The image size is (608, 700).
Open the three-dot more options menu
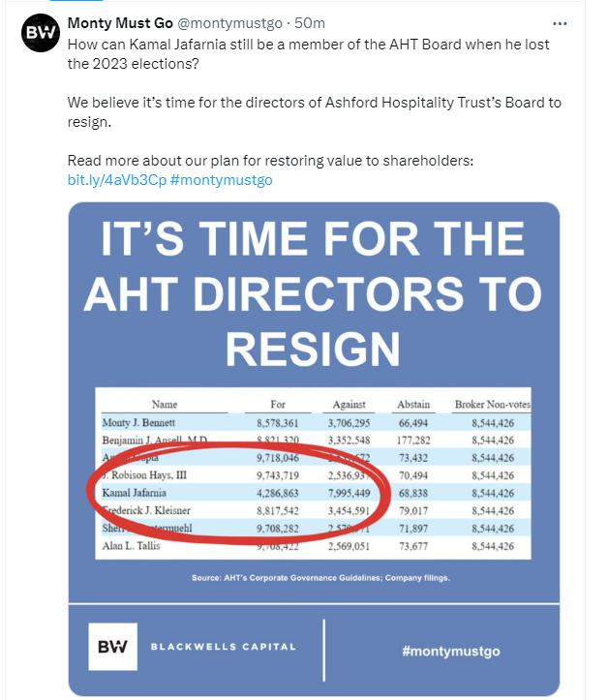560,22
